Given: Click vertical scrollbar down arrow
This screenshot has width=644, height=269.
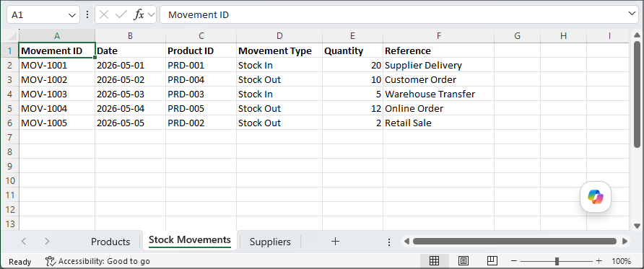Looking at the screenshot, I should (x=637, y=226).
